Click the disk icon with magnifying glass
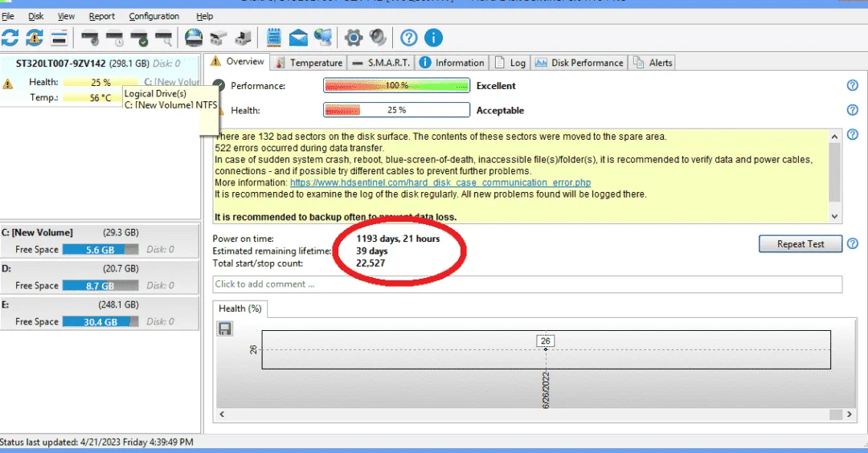The image size is (868, 453). (x=164, y=39)
